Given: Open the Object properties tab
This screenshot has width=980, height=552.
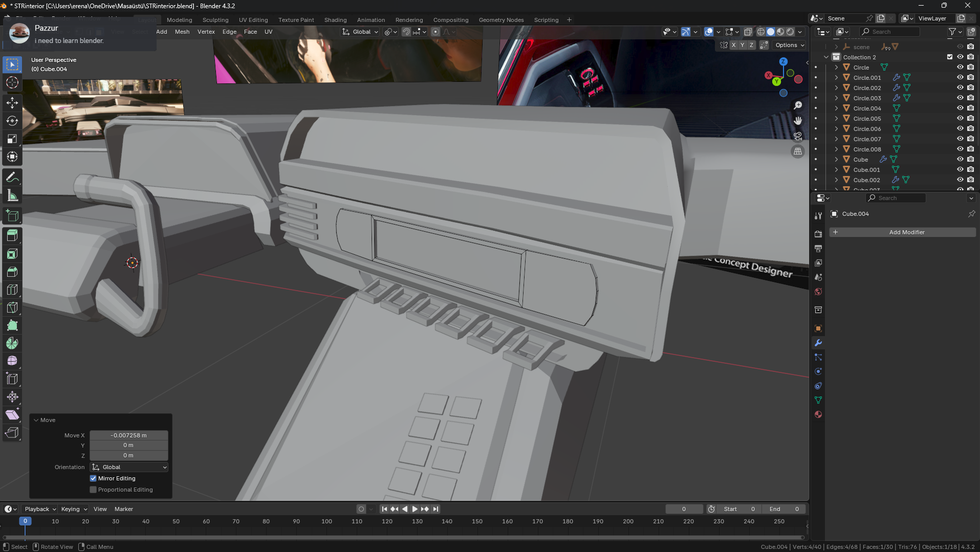Looking at the screenshot, I should click(x=818, y=328).
